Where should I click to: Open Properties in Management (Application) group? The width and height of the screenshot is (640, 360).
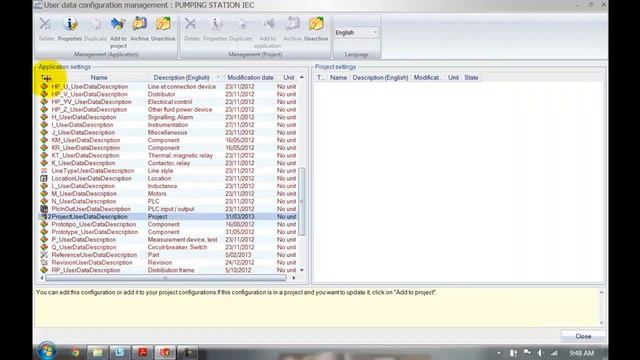[x=70, y=29]
